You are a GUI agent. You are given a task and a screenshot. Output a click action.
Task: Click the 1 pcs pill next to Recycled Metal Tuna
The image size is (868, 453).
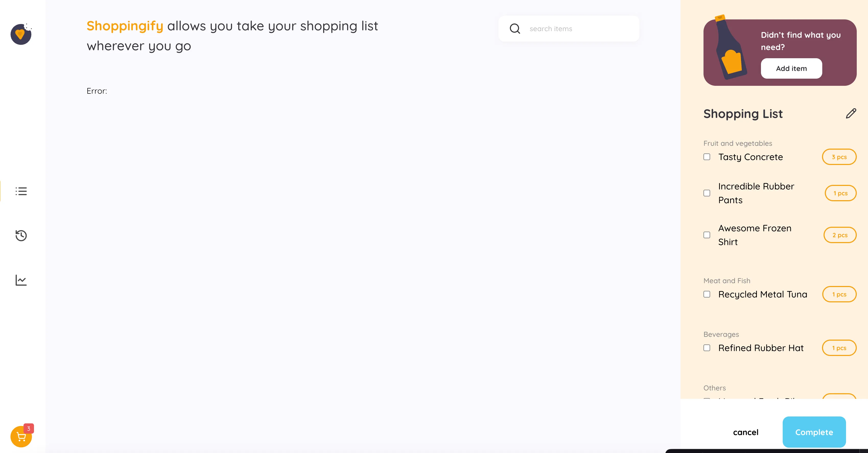pyautogui.click(x=839, y=294)
